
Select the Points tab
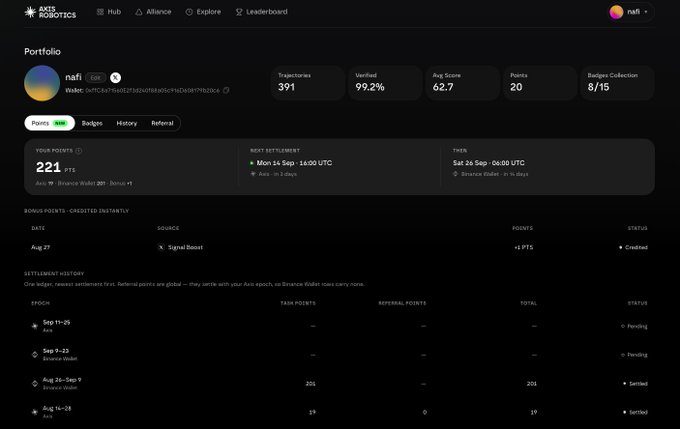(x=49, y=123)
